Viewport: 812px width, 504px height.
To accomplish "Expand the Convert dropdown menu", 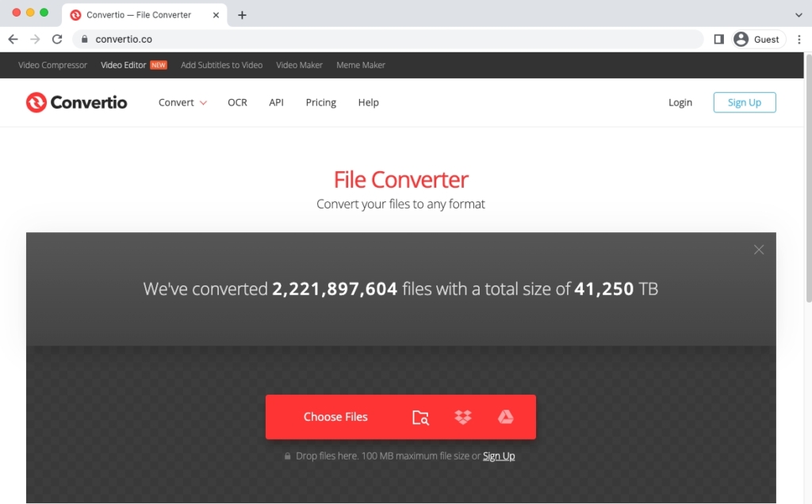I will point(182,102).
